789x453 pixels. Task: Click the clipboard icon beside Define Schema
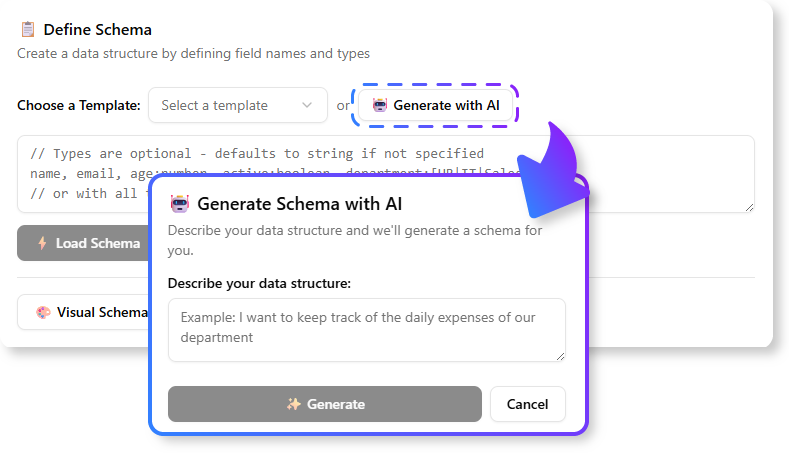[28, 30]
